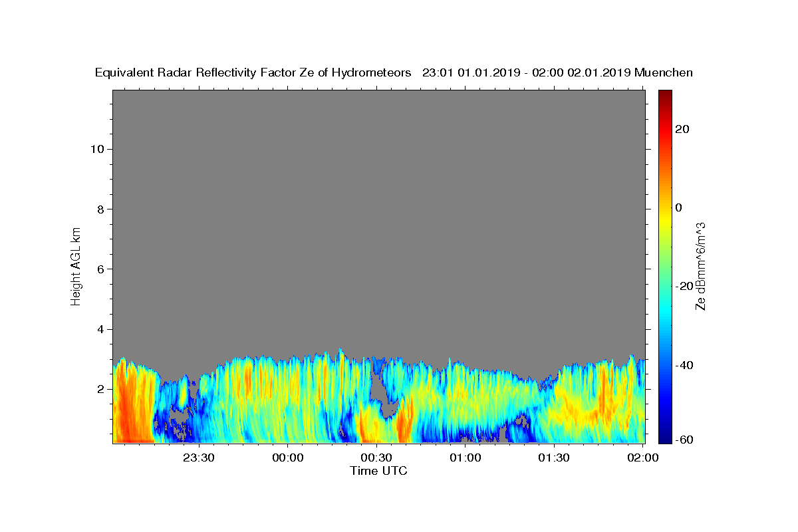Click the 02:00 time tick label
The height and width of the screenshot is (532, 798).
coord(643,458)
